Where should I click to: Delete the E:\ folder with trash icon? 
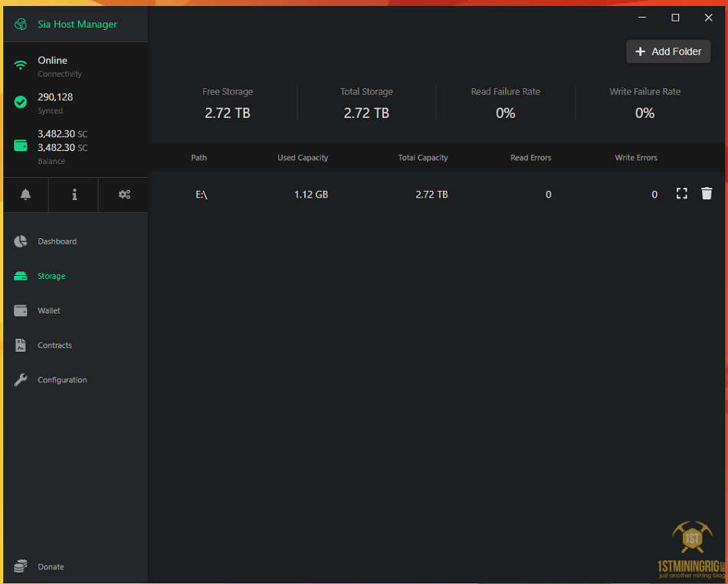[x=707, y=194]
